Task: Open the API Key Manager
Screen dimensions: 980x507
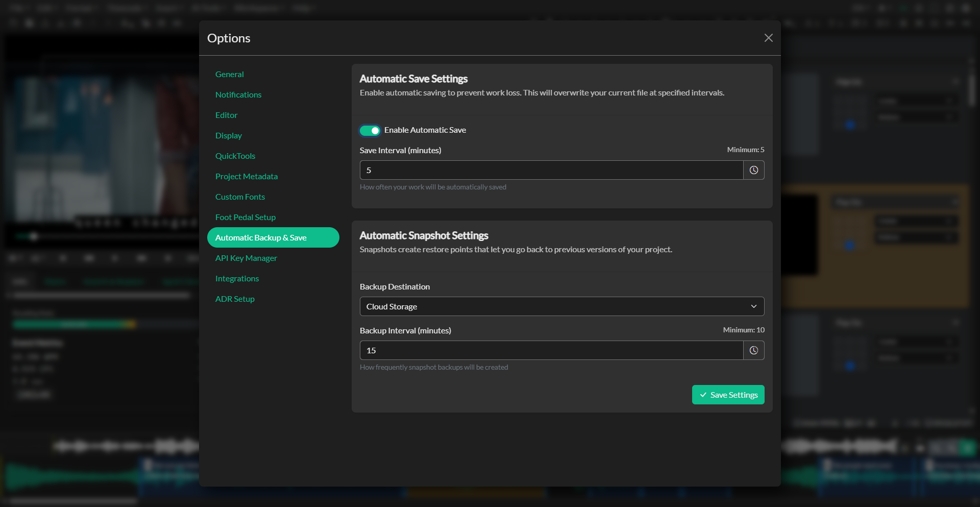Action: pos(246,258)
